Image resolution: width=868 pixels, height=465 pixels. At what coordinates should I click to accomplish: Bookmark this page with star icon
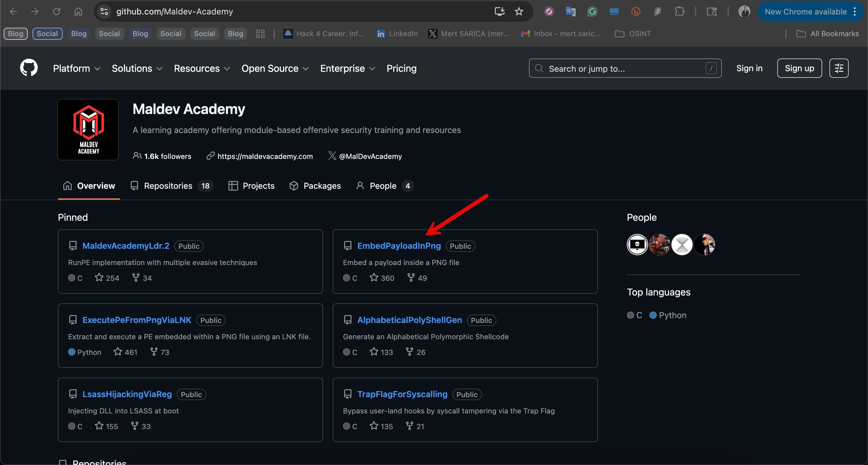[519, 11]
